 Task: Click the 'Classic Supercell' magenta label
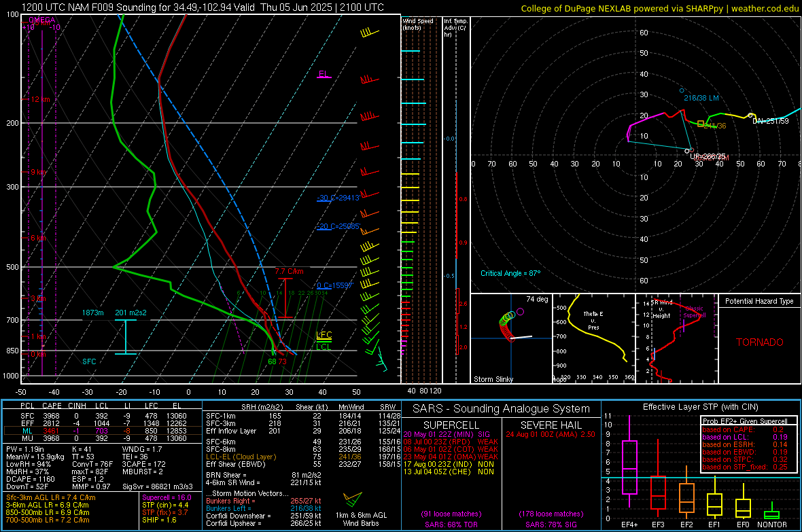click(x=694, y=312)
